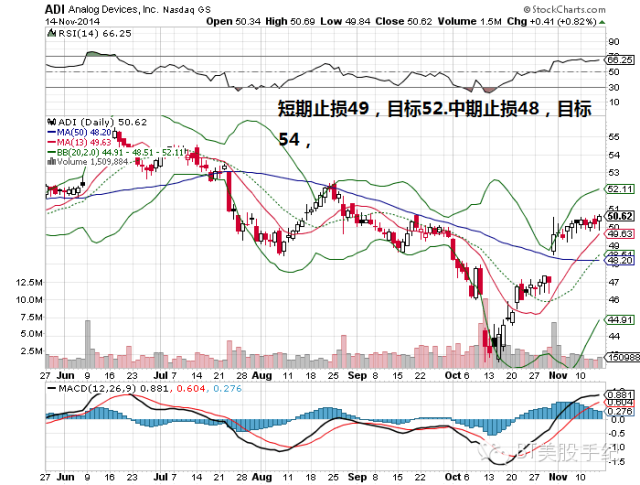Image resolution: width=640 pixels, height=485 pixels.
Task: Click the 52.11 upper Bollinger band tag
Action: [620, 189]
